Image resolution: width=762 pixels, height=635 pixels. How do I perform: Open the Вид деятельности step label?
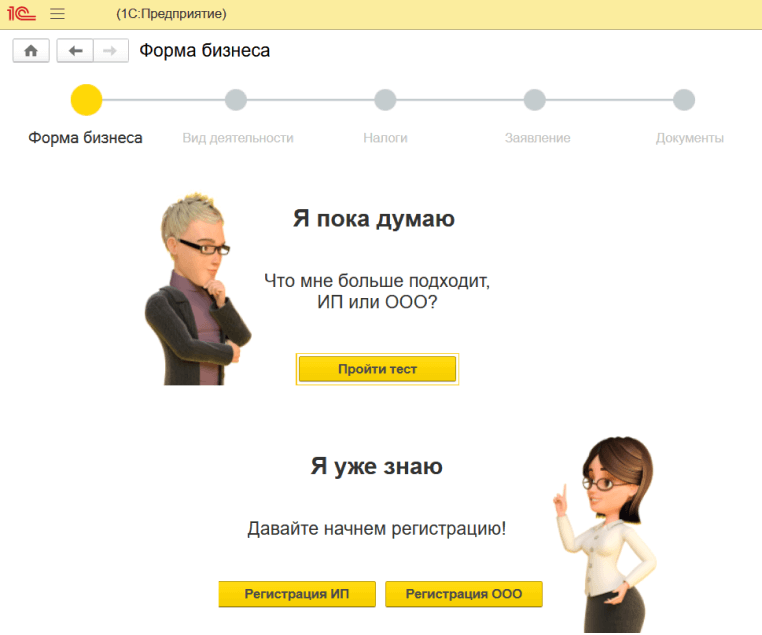(x=238, y=138)
